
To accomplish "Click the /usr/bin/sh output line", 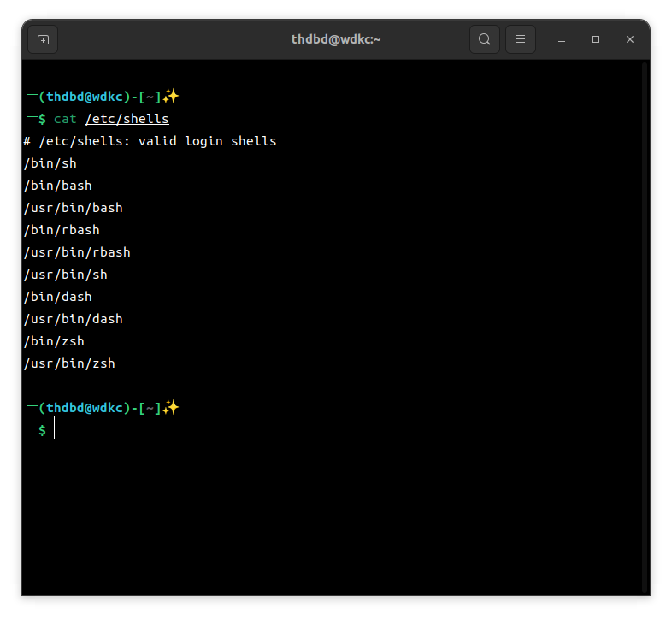I will [x=66, y=275].
